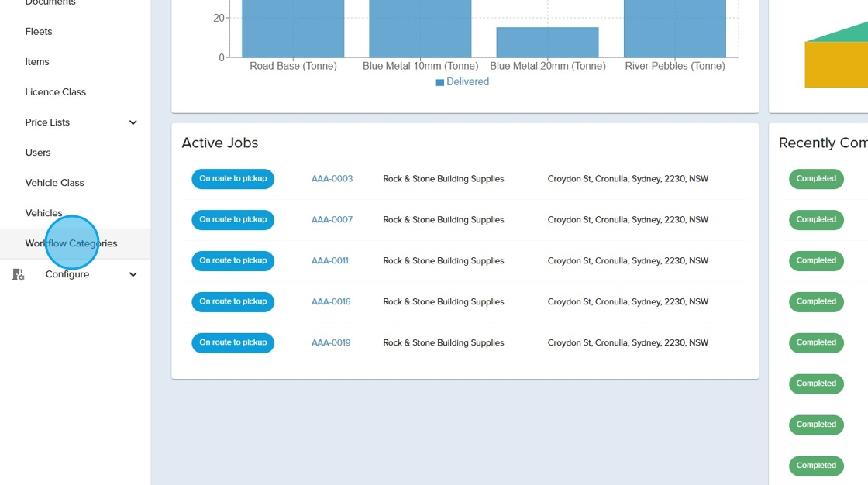Click On route to pickup badge for AAA-0003
The image size is (868, 485).
click(232, 179)
